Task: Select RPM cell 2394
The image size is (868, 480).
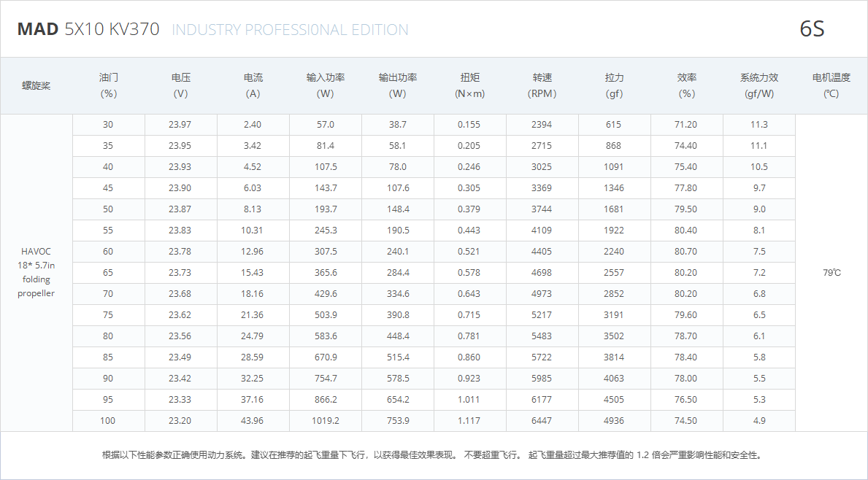Action: pyautogui.click(x=542, y=125)
